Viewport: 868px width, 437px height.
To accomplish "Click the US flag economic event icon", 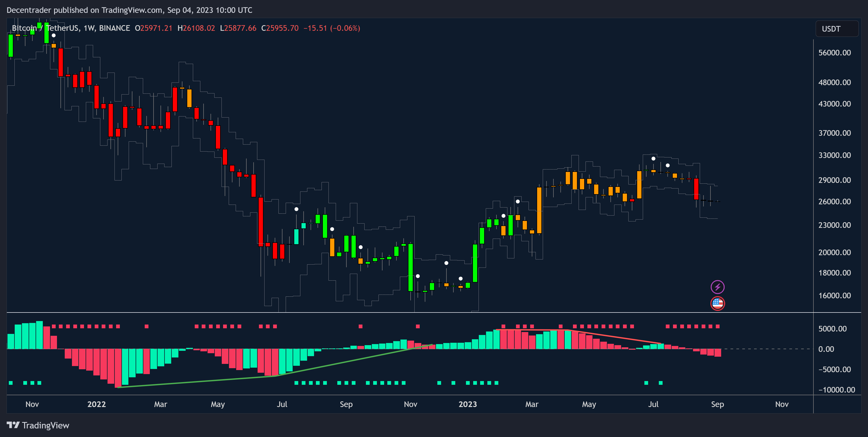I will point(717,303).
